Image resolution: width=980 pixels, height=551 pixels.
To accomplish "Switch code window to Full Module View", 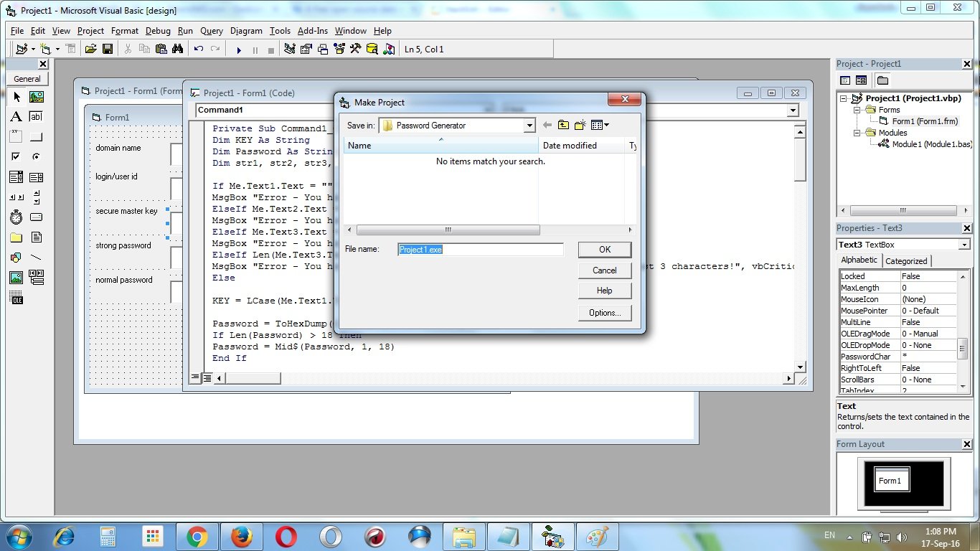I will 207,377.
